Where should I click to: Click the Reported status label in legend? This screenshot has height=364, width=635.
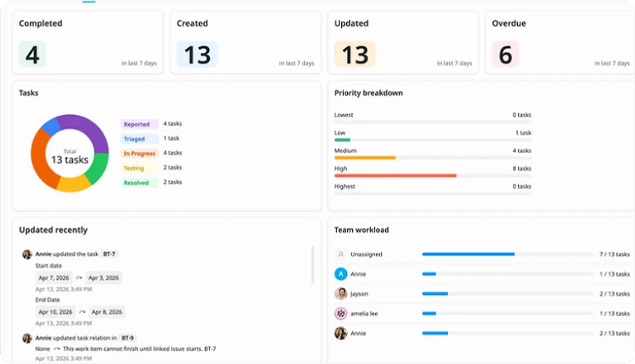(139, 124)
